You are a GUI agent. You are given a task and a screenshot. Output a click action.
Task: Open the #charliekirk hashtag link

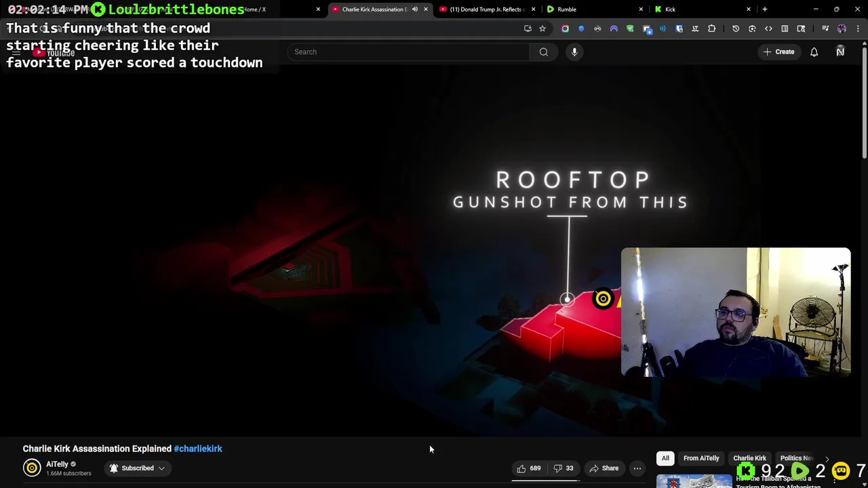coord(198,449)
